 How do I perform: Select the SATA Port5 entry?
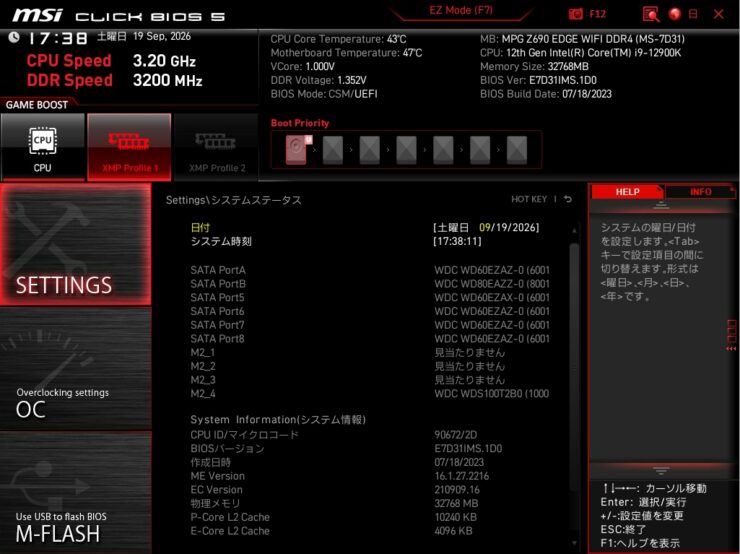370,297
